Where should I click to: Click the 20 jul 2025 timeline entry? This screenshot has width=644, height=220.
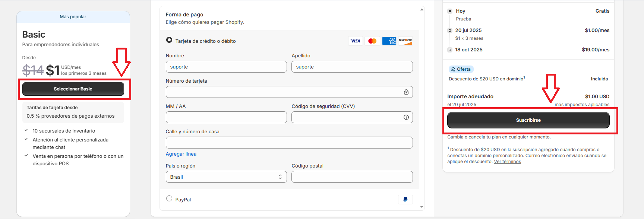coord(468,31)
